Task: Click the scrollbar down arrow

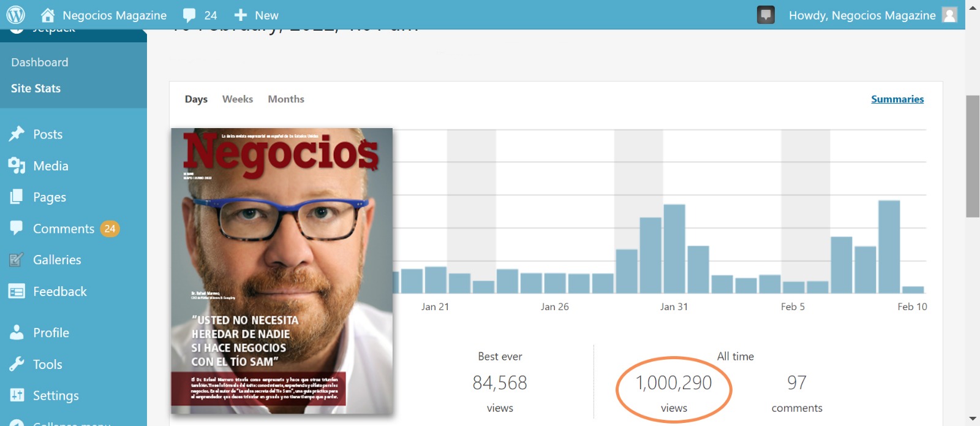Action: coord(973,419)
